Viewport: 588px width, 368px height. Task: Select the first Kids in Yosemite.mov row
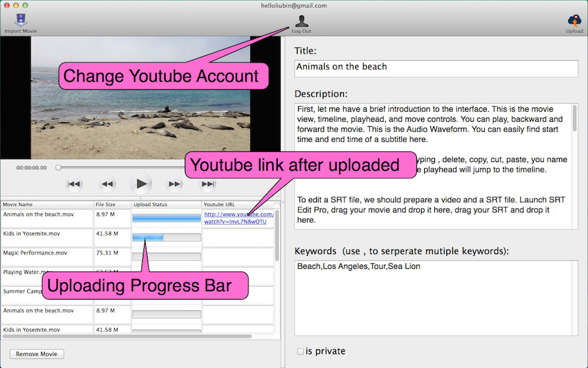tap(137, 237)
